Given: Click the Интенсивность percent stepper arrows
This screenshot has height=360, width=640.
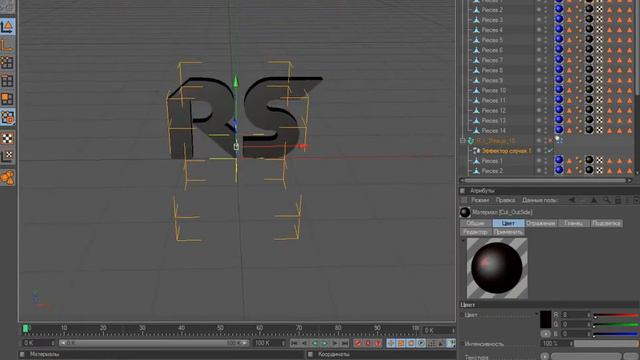Looking at the screenshot, I should [x=571, y=344].
